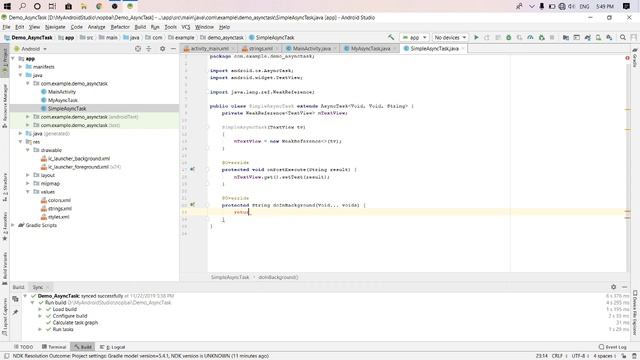Expand the manifests folder
The height and width of the screenshot is (360, 640).
pyautogui.click(x=20, y=67)
